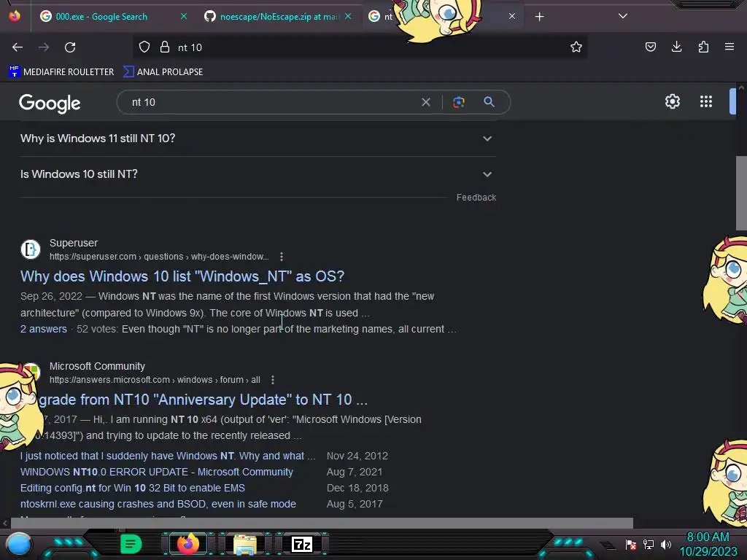747x560 pixels.
Task: Click the Google search magnifier button
Action: pos(489,101)
